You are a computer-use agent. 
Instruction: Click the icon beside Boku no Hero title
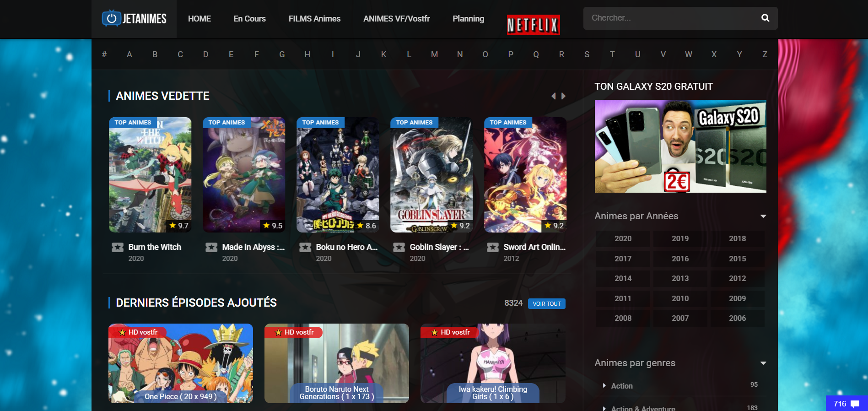tap(305, 248)
